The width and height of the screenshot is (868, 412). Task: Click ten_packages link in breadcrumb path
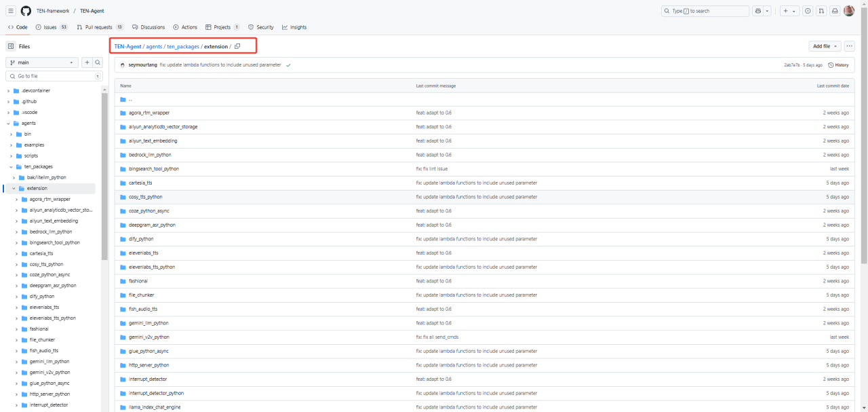point(183,46)
